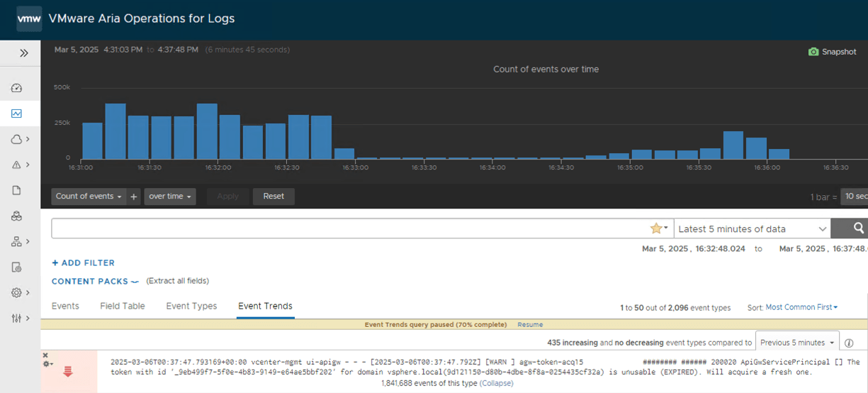868x393 pixels.
Task: Open the Dashboards gauge icon in sidebar
Action: 17,88
